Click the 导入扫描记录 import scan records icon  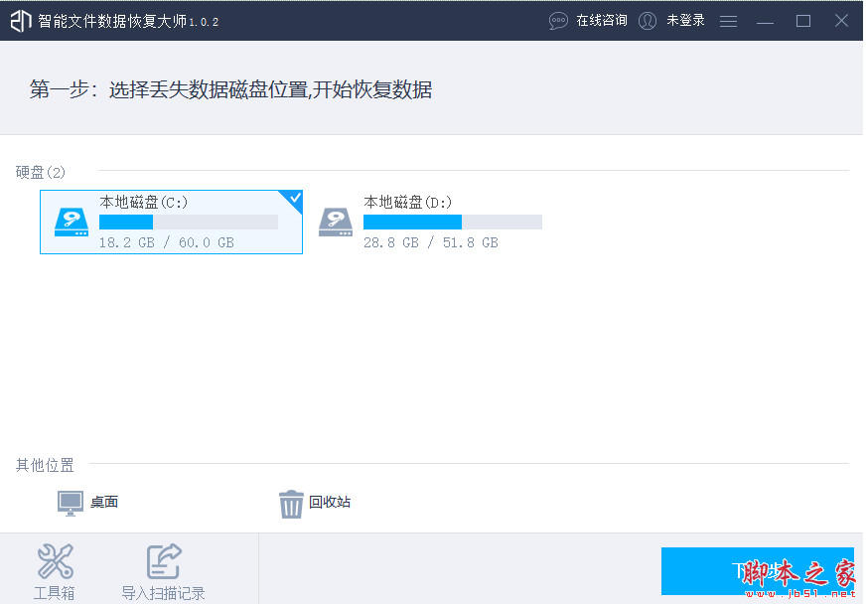click(162, 561)
